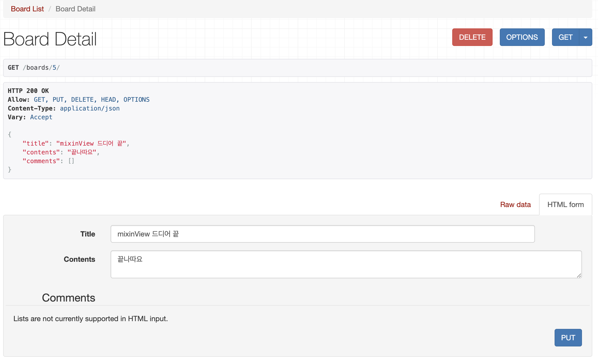This screenshot has height=364, width=598.
Task: Click the GET request button
Action: point(565,37)
